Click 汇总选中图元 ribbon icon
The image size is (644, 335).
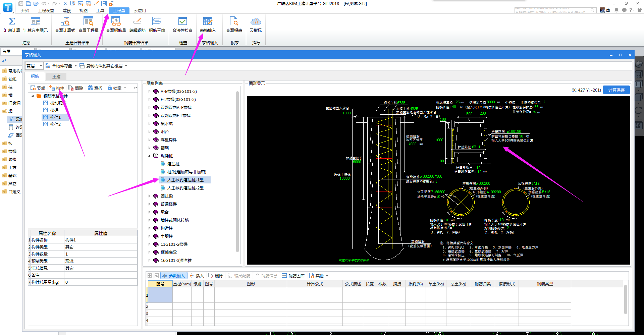pyautogui.click(x=36, y=25)
